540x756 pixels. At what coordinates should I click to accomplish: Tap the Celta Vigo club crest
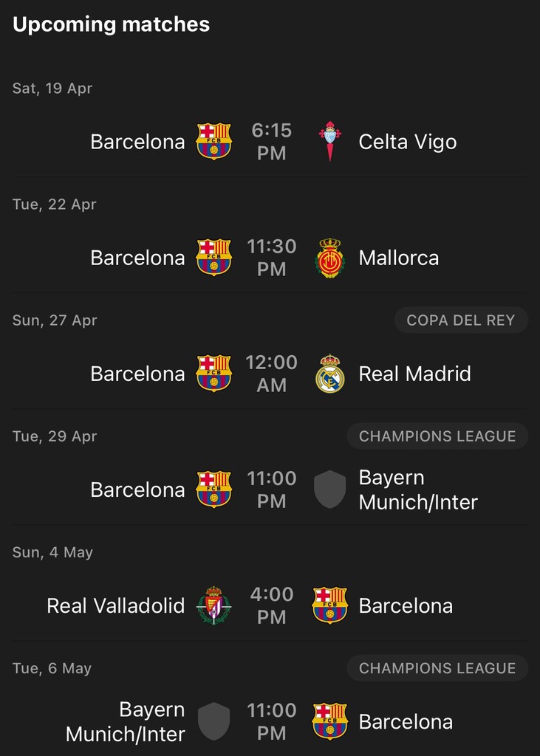[330, 141]
